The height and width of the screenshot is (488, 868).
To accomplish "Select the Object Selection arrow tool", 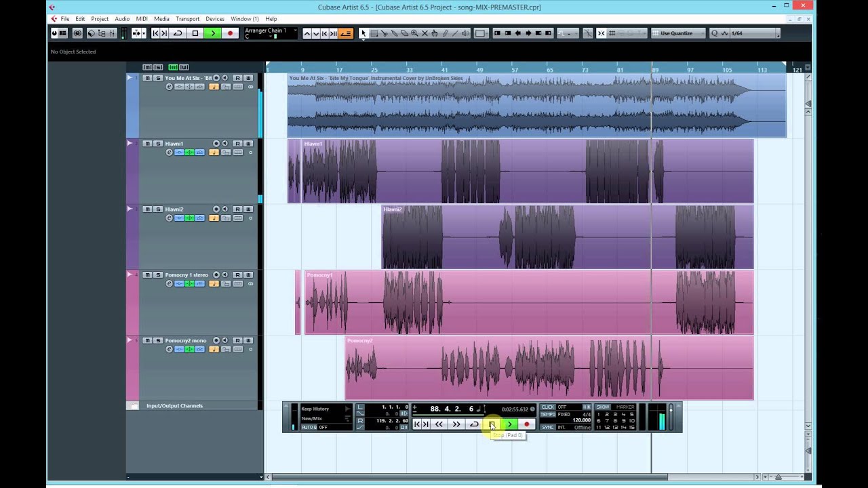I will coord(363,33).
